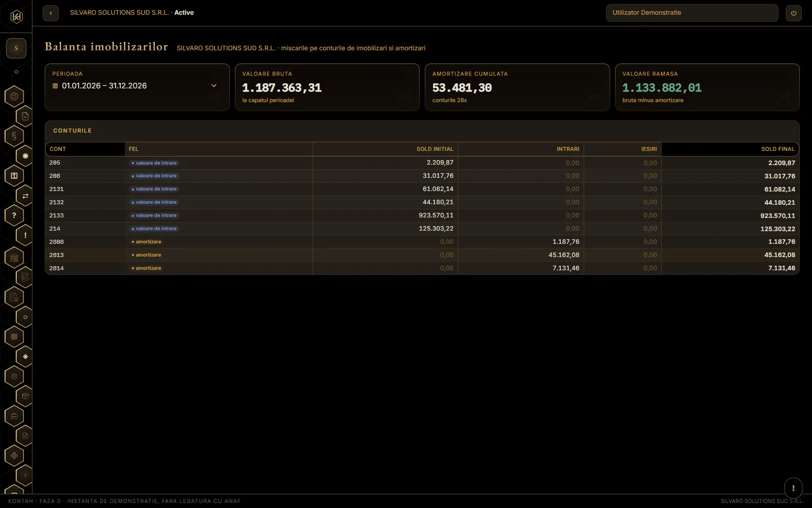
Task: Select account row 2814
Action: pos(422,268)
